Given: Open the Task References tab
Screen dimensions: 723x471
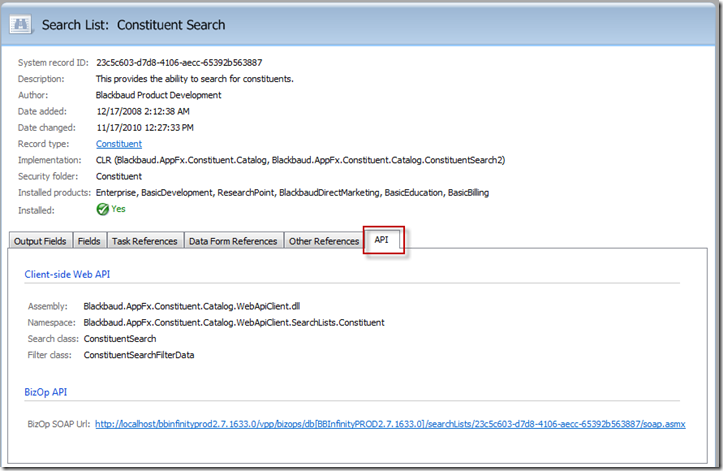Looking at the screenshot, I should [x=144, y=241].
